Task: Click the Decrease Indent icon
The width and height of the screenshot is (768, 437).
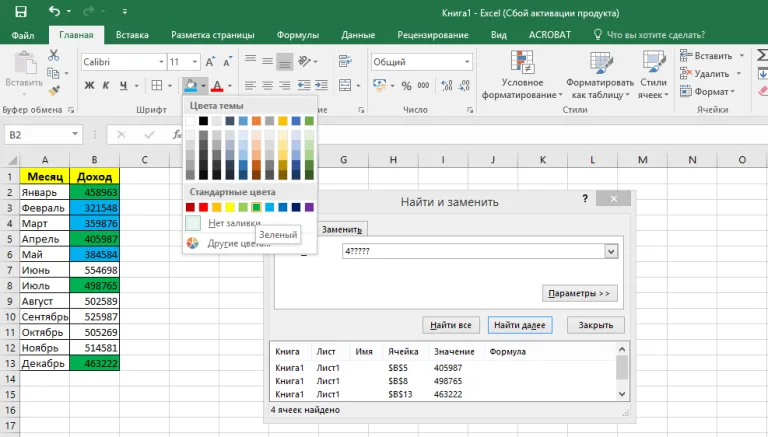Action: (304, 86)
